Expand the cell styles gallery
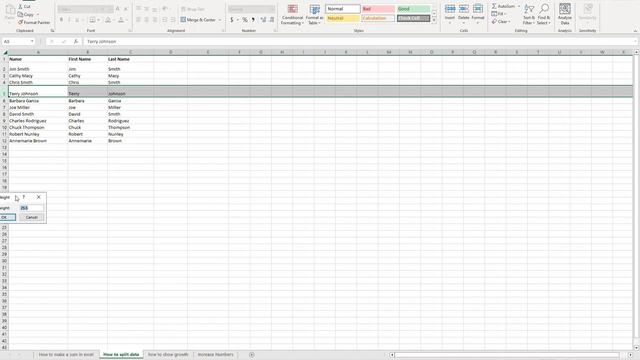 434,20
